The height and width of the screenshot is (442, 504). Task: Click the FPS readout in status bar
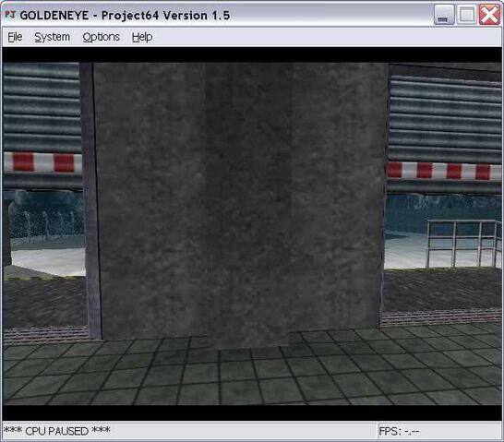[x=399, y=431]
